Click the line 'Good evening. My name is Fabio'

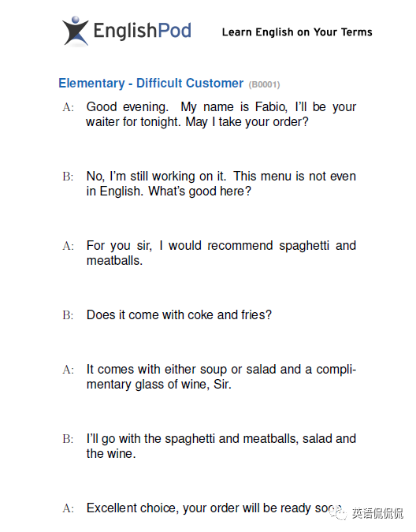click(221, 107)
